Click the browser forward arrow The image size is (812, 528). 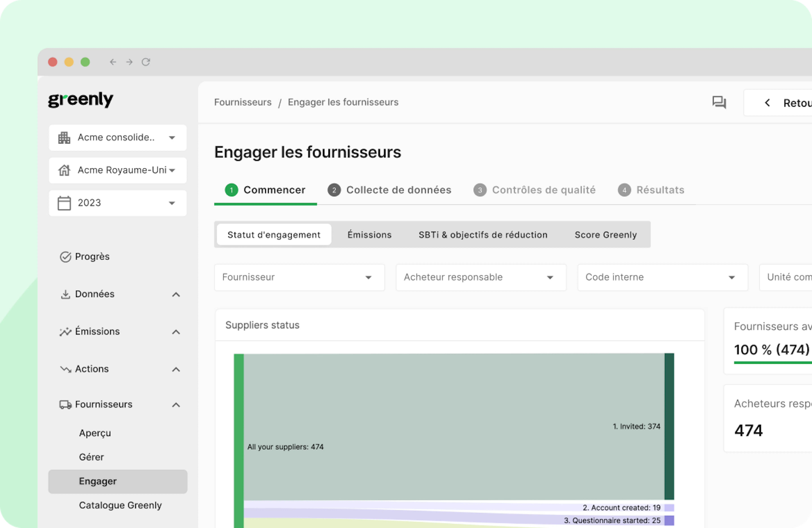coord(129,62)
